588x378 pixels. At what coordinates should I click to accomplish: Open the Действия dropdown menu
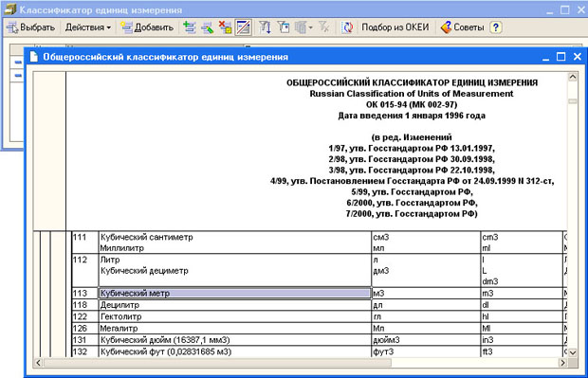tap(88, 27)
